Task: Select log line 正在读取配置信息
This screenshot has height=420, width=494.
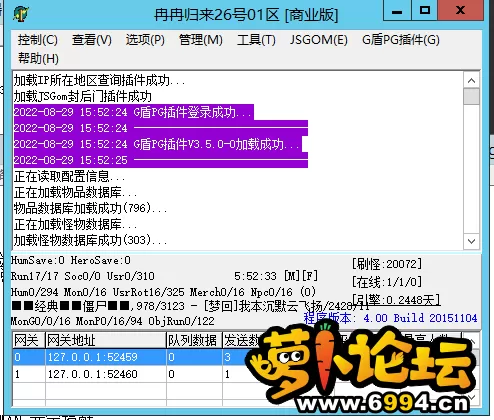Action: [69, 176]
